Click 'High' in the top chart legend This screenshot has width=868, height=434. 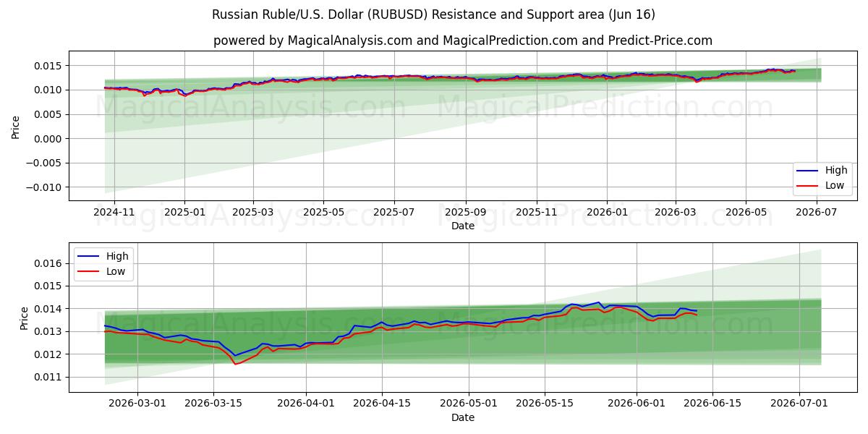point(836,171)
